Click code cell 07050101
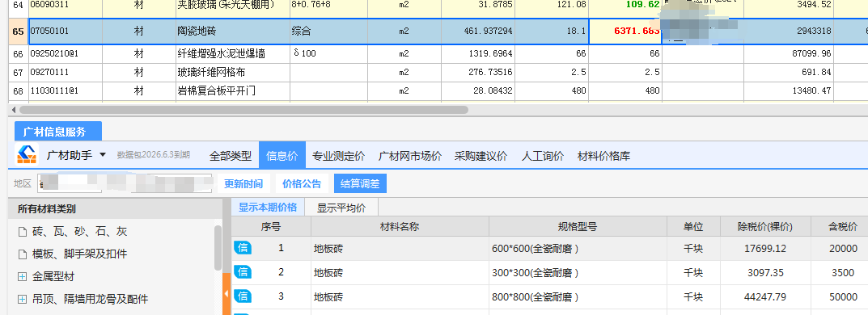 [66, 31]
